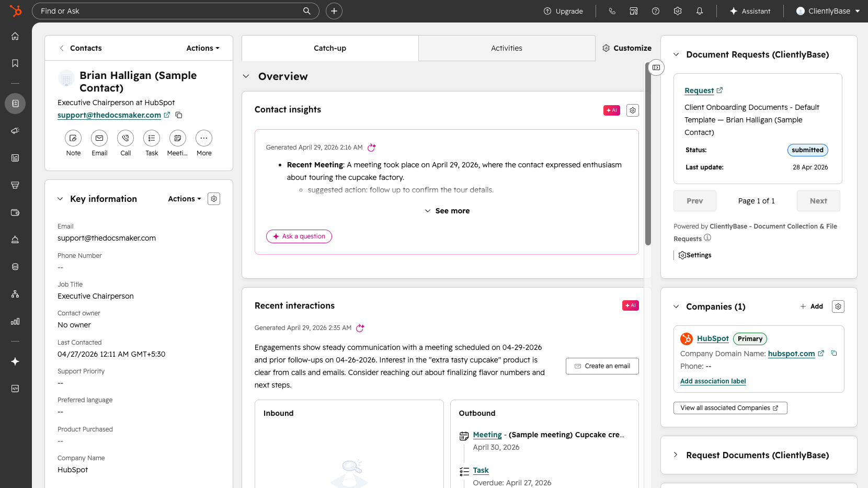Click the center column vertical scrollbar

click(648, 155)
